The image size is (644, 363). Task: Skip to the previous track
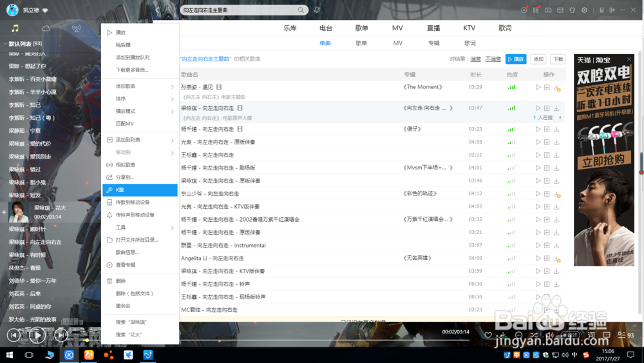click(14, 335)
